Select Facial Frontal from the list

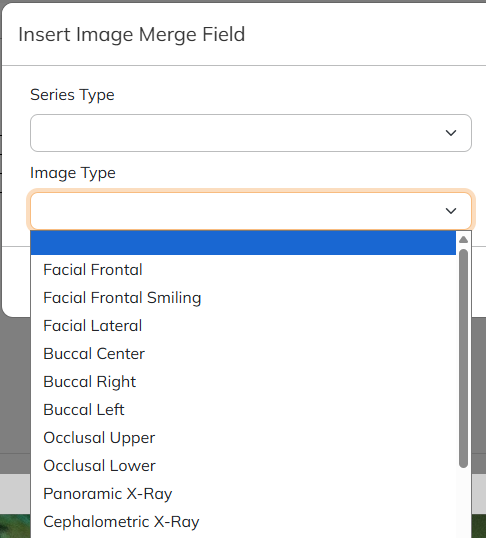[x=243, y=270]
